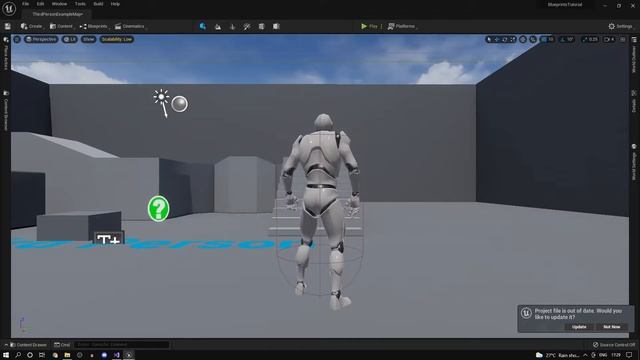Open the Tools menu
Viewport: 640px width, 360px height.
pyautogui.click(x=80, y=4)
